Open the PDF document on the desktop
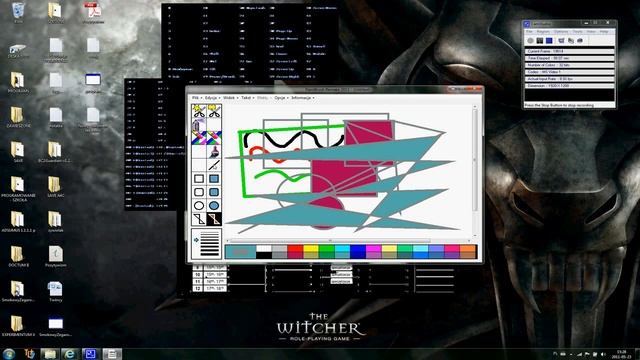Image resolution: width=640 pixels, height=360 pixels. [x=93, y=12]
